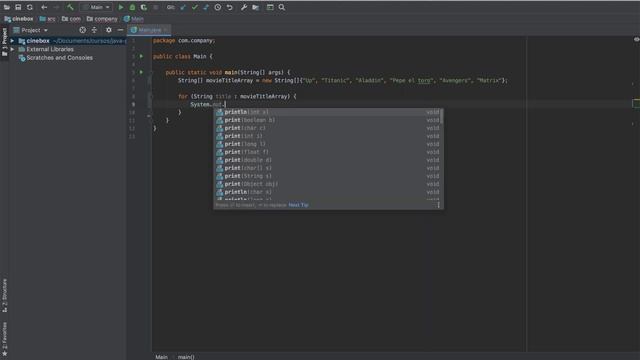Build the project with hammer icon
640x360 pixels.
coord(70,7)
